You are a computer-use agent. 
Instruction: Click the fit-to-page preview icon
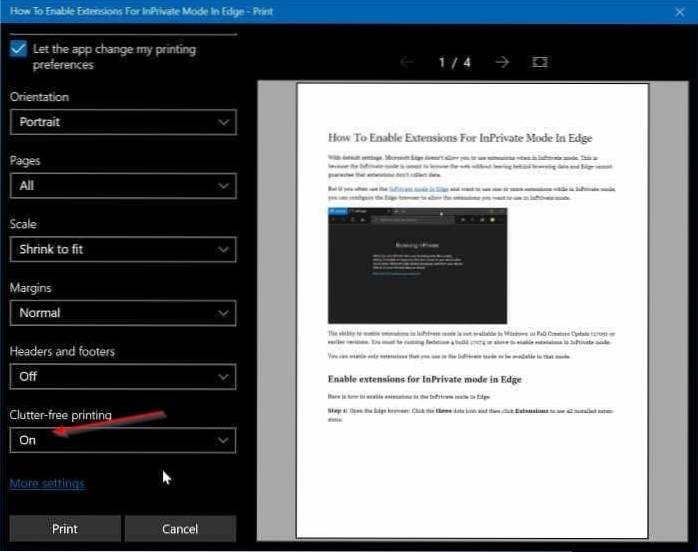click(x=540, y=62)
